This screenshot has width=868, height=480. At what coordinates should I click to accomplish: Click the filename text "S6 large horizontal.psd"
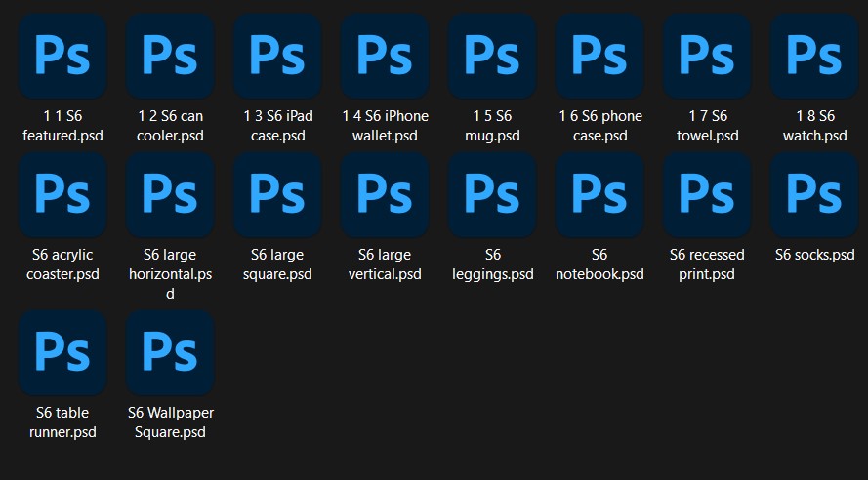(170, 274)
